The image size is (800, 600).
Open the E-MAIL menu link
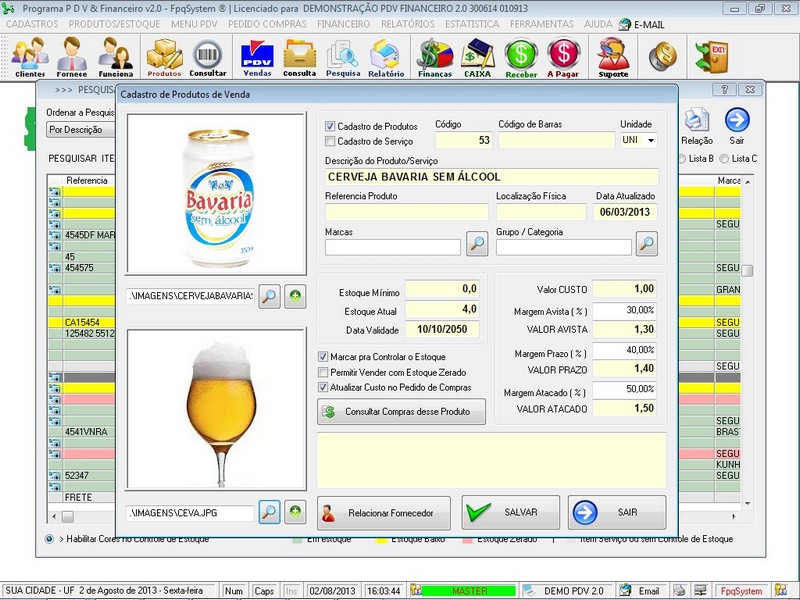point(641,24)
